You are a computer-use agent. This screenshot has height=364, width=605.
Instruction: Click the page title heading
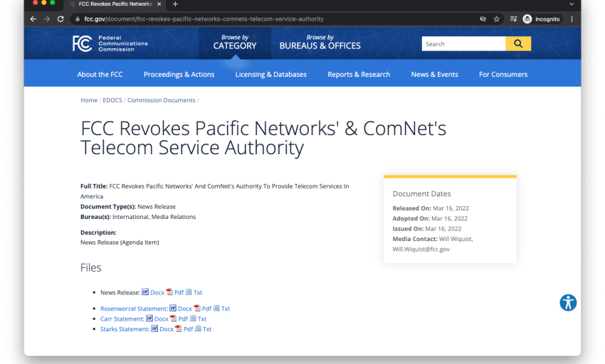pyautogui.click(x=263, y=138)
